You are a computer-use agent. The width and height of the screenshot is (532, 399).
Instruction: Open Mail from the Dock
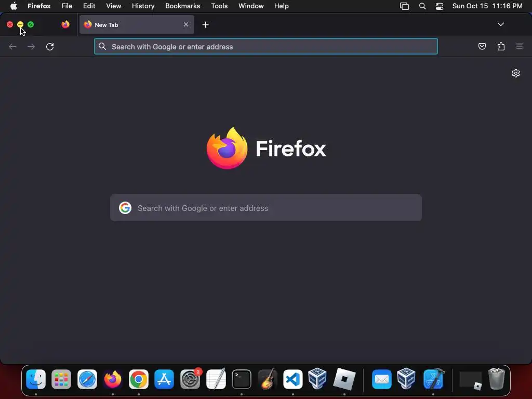(x=382, y=379)
